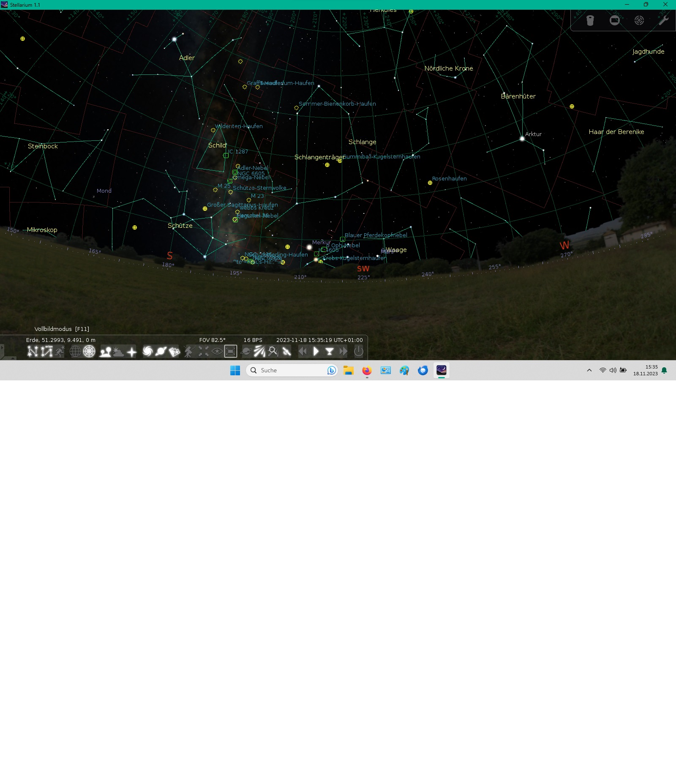Click the Rosenhaufen cluster label
676x784 pixels.
click(450, 178)
